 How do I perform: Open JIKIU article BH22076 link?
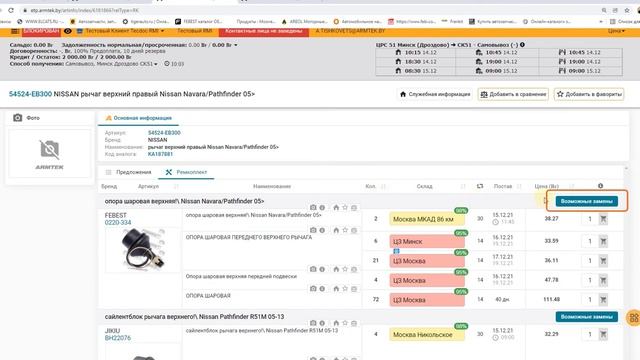coord(118,338)
